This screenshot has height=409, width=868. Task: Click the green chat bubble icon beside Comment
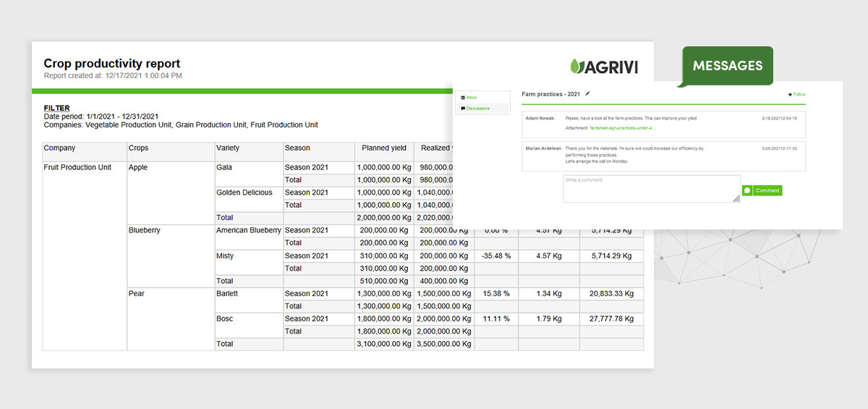747,190
